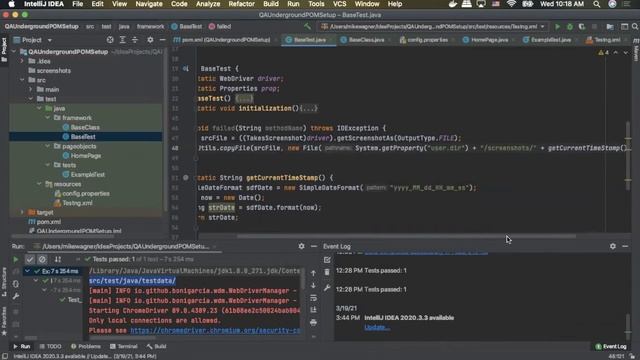Open Wi-Fi menu in menu bar
The image size is (640, 360).
511,4
